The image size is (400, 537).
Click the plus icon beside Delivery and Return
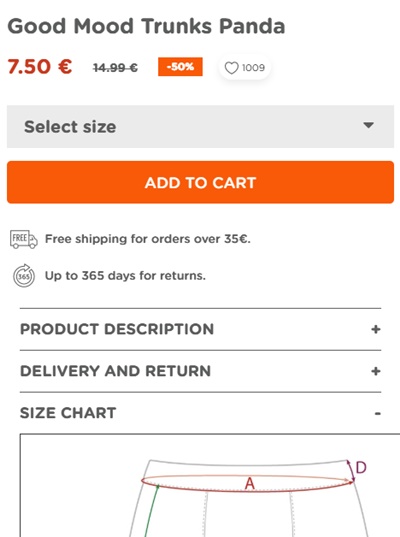coord(376,371)
